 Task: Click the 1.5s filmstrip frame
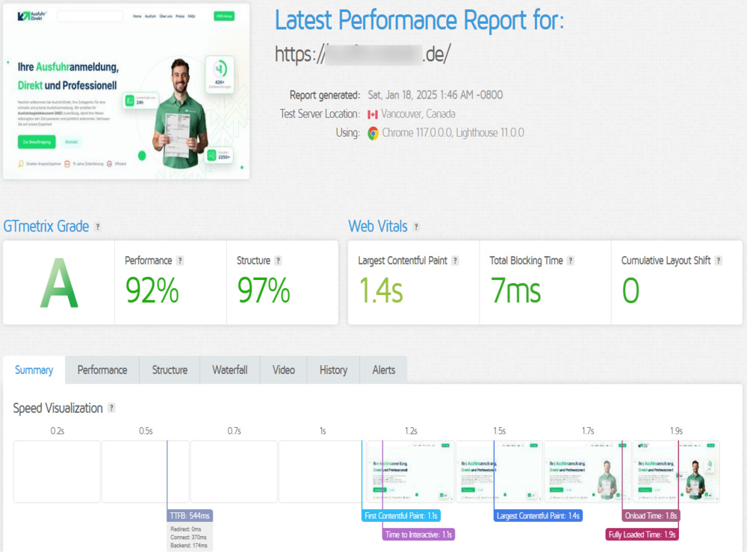click(x=499, y=471)
